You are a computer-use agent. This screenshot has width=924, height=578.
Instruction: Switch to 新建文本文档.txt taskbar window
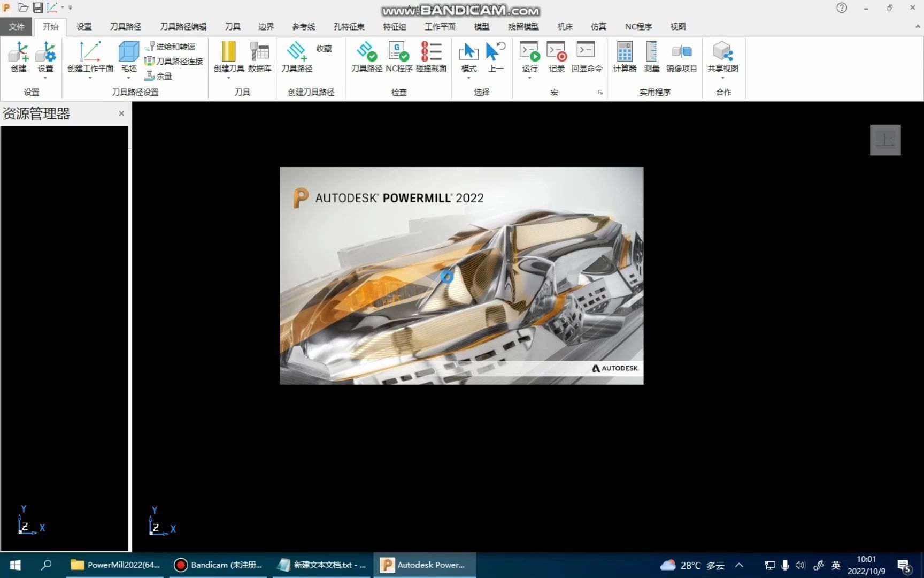(x=322, y=565)
